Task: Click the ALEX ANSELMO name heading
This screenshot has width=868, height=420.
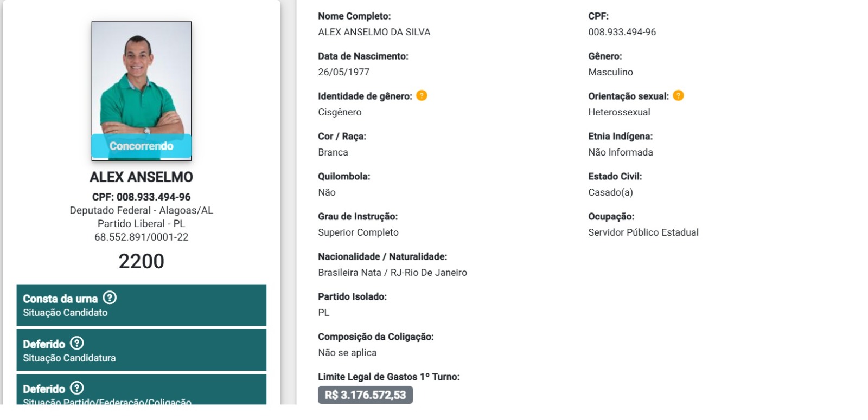Action: pos(141,177)
